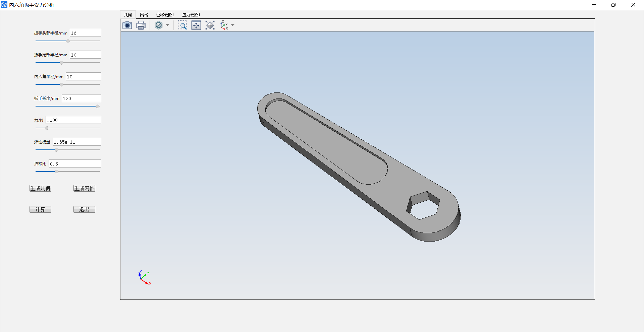
Task: Click the 力/N slider handle
Action: click(47, 128)
